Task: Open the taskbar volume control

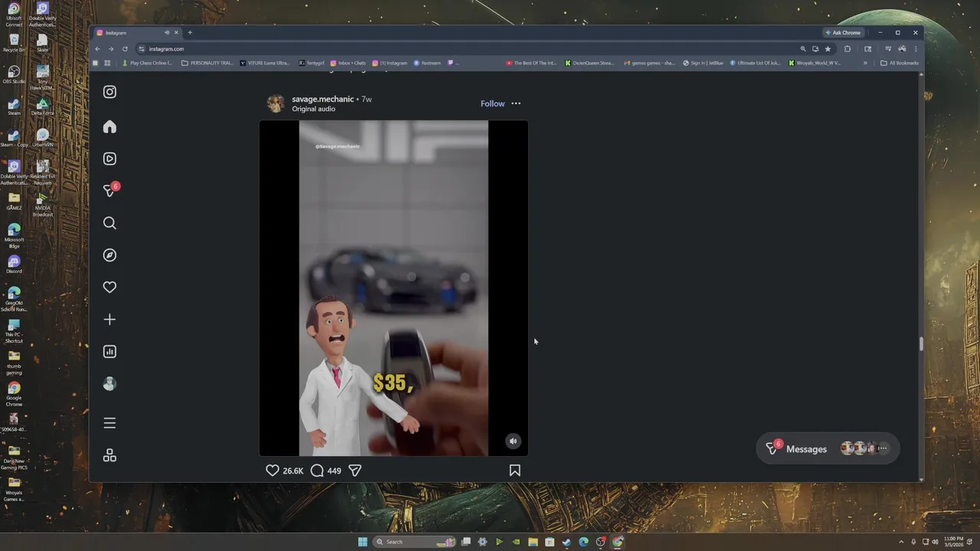Action: click(x=934, y=542)
